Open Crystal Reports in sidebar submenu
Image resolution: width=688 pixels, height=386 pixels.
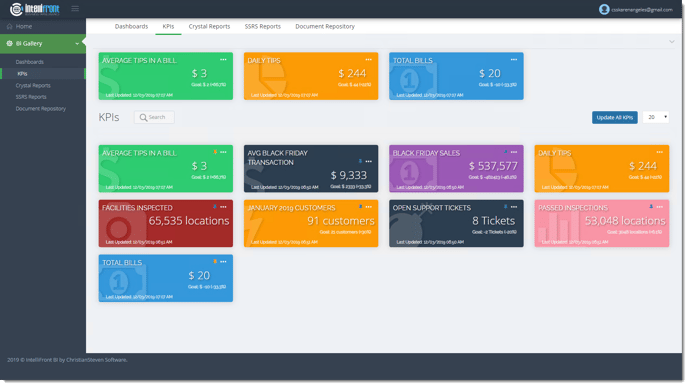coord(33,86)
